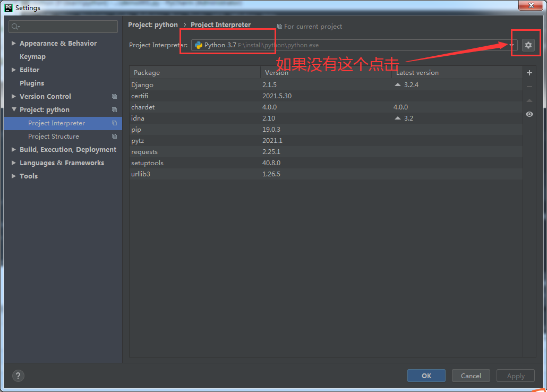The width and height of the screenshot is (547, 392).
Task: Select the requests package row
Action: (326, 152)
